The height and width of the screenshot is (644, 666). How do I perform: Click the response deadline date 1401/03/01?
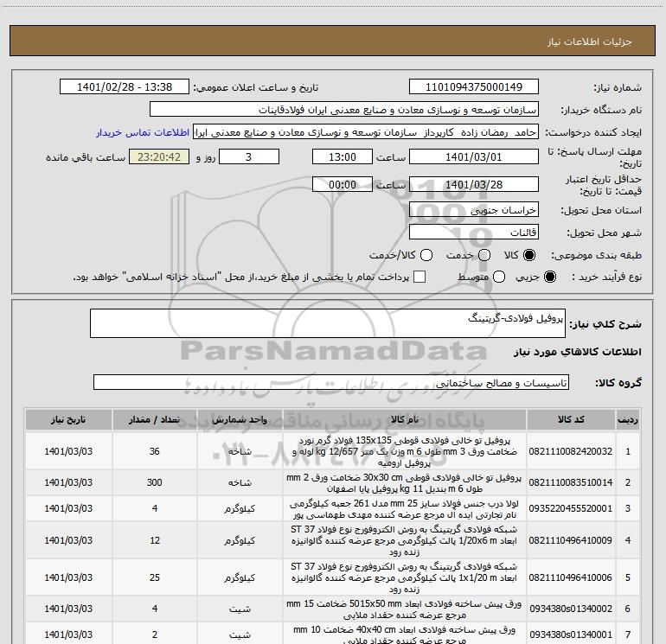[474, 156]
